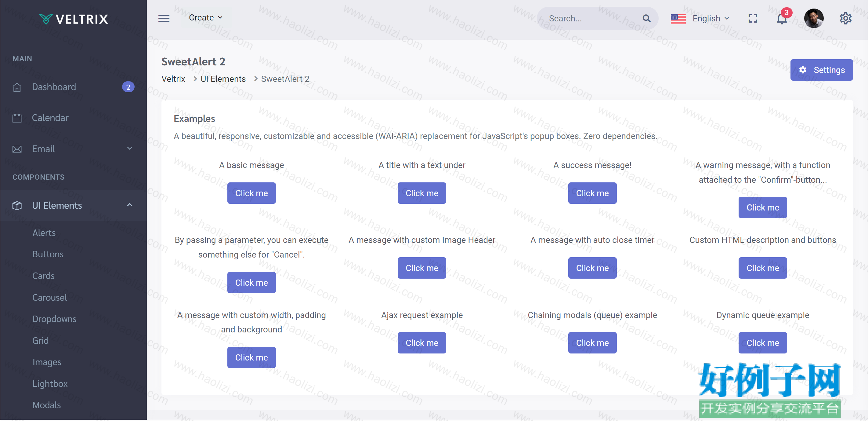Open the English language dropdown
Viewport: 868px width, 421px height.
click(711, 19)
